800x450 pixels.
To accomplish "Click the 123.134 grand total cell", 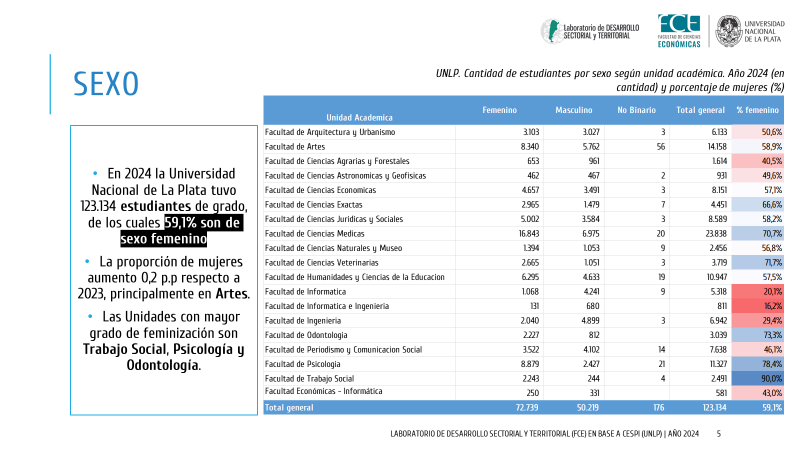I will pos(714,408).
